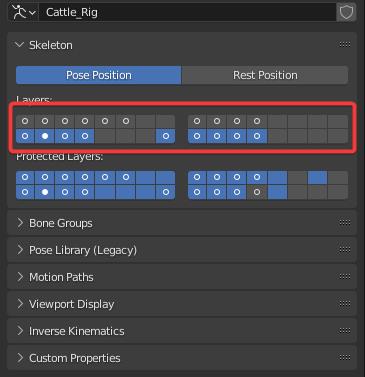Click the Inverse Kinematics panel grip icon

pyautogui.click(x=345, y=331)
